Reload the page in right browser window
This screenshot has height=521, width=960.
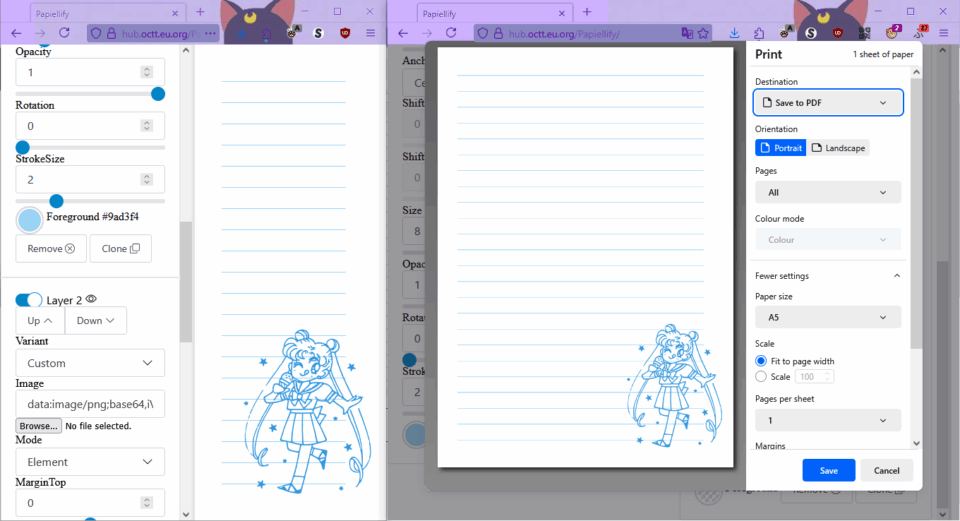click(451, 33)
